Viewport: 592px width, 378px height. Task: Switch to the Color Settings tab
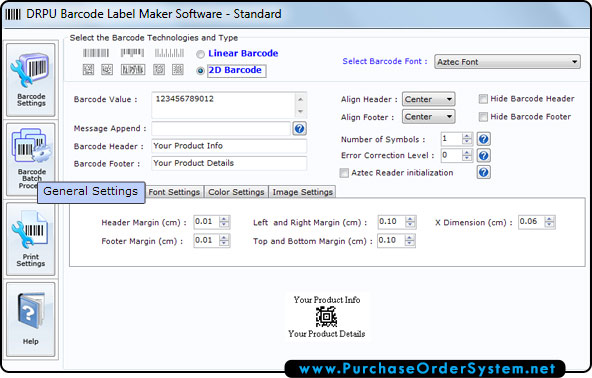(x=236, y=192)
